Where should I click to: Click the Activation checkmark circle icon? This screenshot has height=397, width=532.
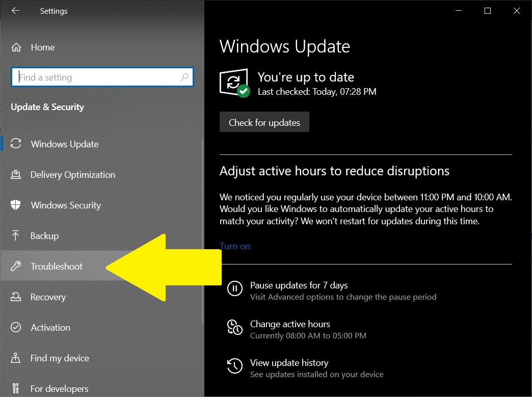point(16,327)
